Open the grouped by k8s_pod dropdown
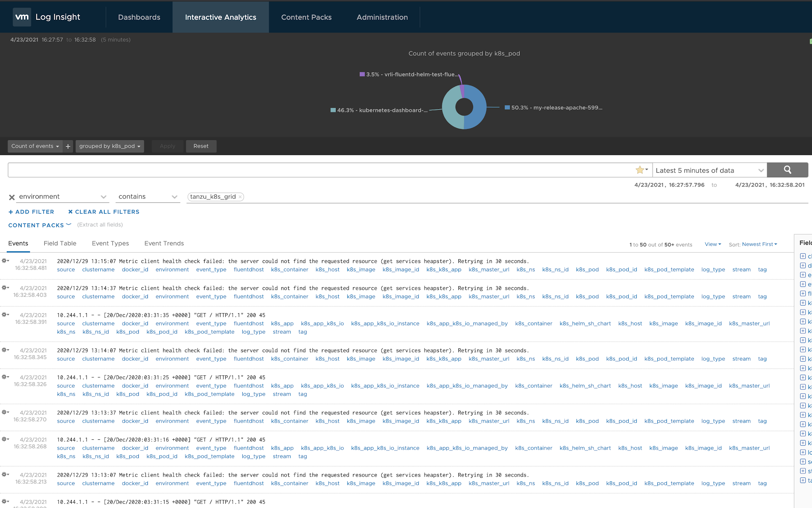The width and height of the screenshot is (812, 508). [x=110, y=146]
